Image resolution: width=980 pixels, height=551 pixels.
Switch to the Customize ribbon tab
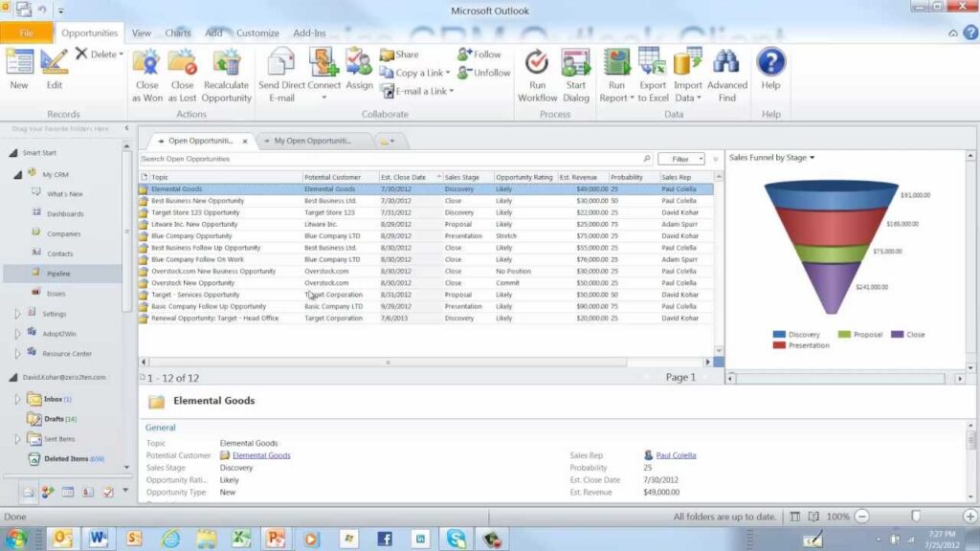(x=257, y=33)
